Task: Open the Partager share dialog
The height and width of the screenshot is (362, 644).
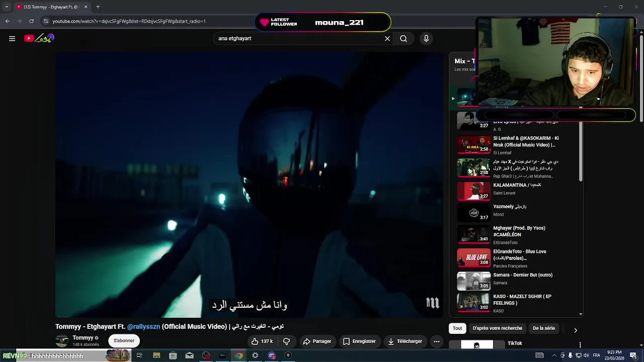Action: click(317, 341)
